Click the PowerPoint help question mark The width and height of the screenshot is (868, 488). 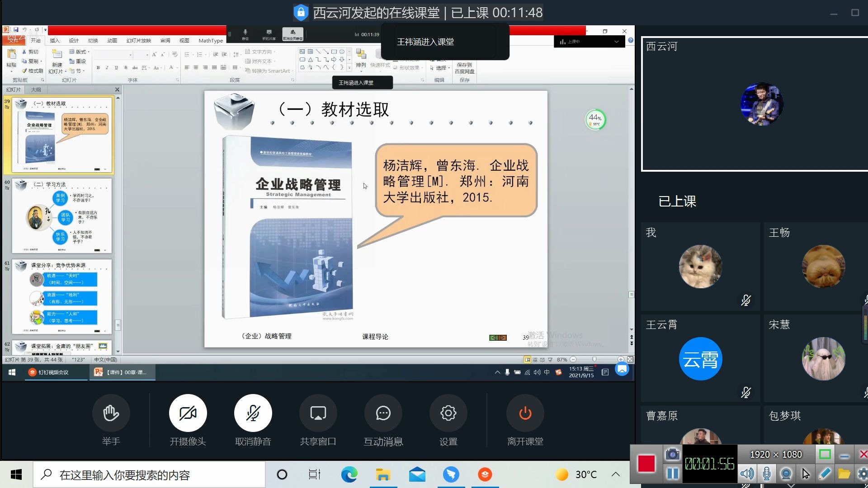631,40
